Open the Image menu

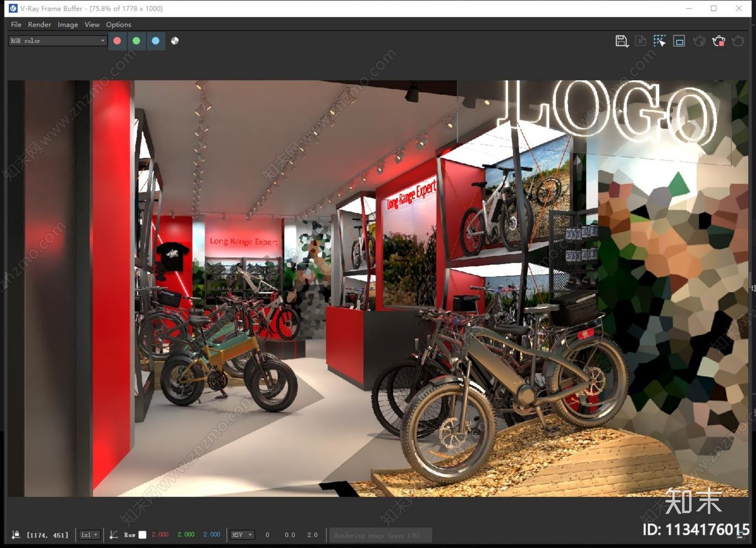[68, 25]
